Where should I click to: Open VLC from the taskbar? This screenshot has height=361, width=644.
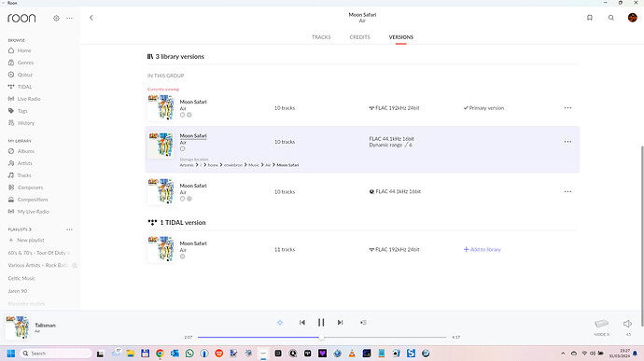tap(352, 354)
